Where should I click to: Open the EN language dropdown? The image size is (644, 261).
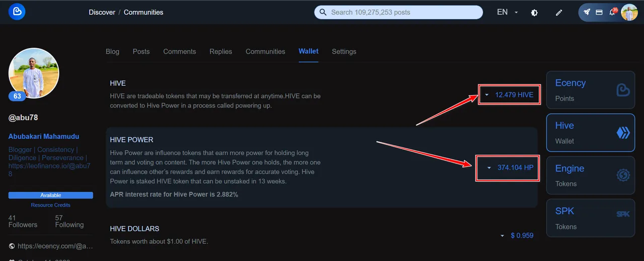click(508, 12)
